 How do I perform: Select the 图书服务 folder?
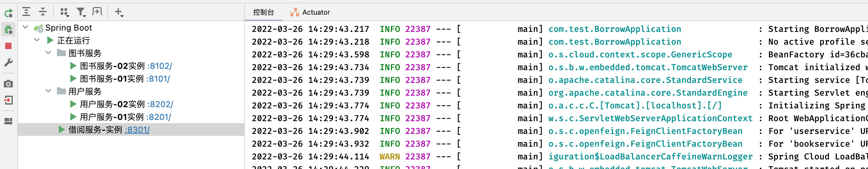85,53
